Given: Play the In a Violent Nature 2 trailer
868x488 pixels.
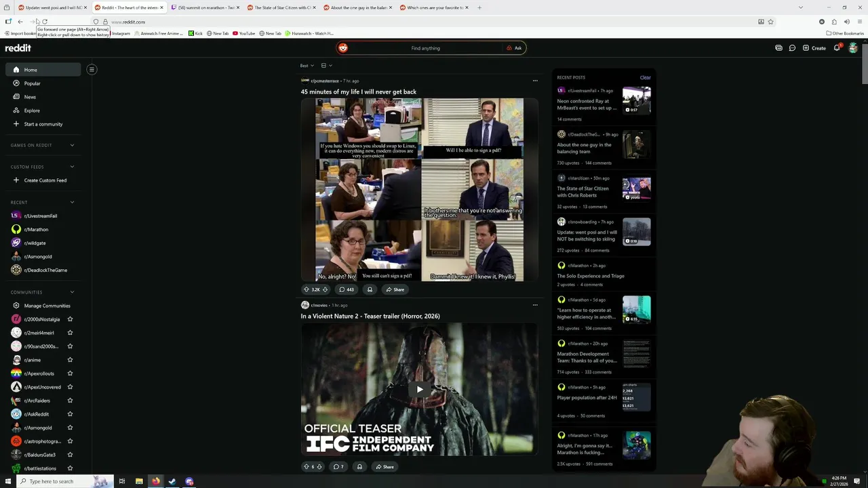Looking at the screenshot, I should 420,389.
